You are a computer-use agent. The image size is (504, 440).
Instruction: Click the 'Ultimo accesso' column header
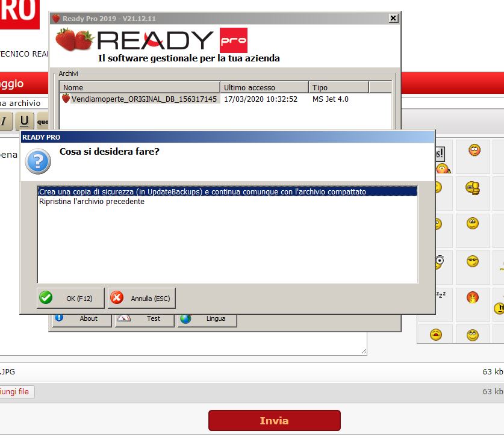point(264,87)
